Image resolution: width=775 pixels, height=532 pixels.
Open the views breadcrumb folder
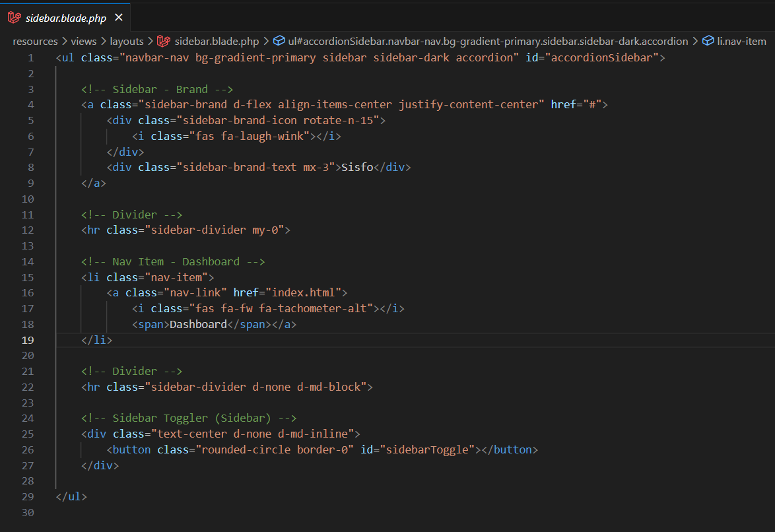click(x=83, y=41)
